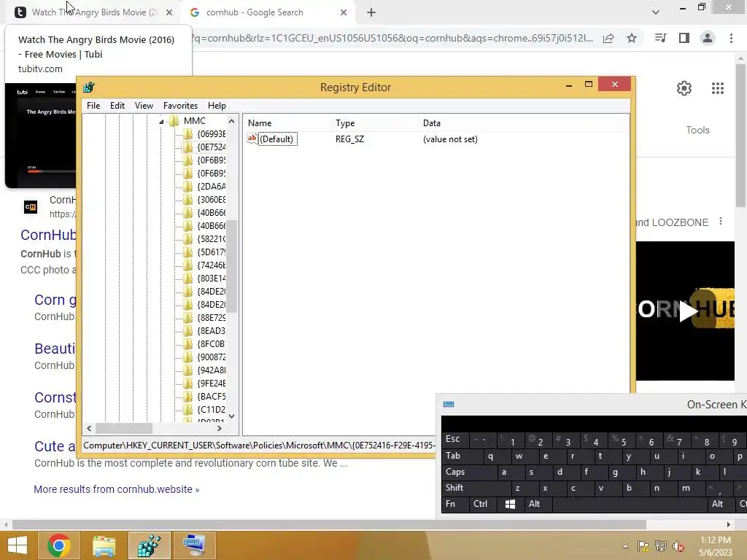Open the Favorites menu in Registry Editor

pos(180,106)
